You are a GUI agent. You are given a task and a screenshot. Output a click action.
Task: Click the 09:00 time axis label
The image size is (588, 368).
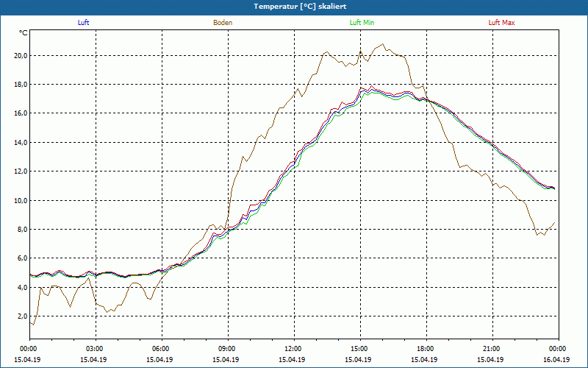tap(228, 349)
